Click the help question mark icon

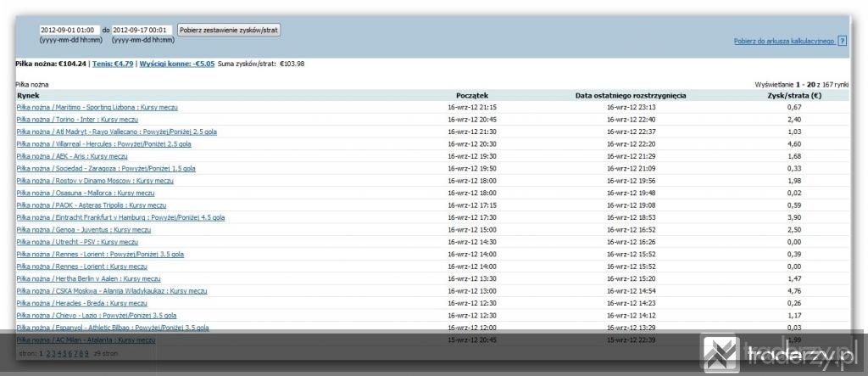point(842,41)
